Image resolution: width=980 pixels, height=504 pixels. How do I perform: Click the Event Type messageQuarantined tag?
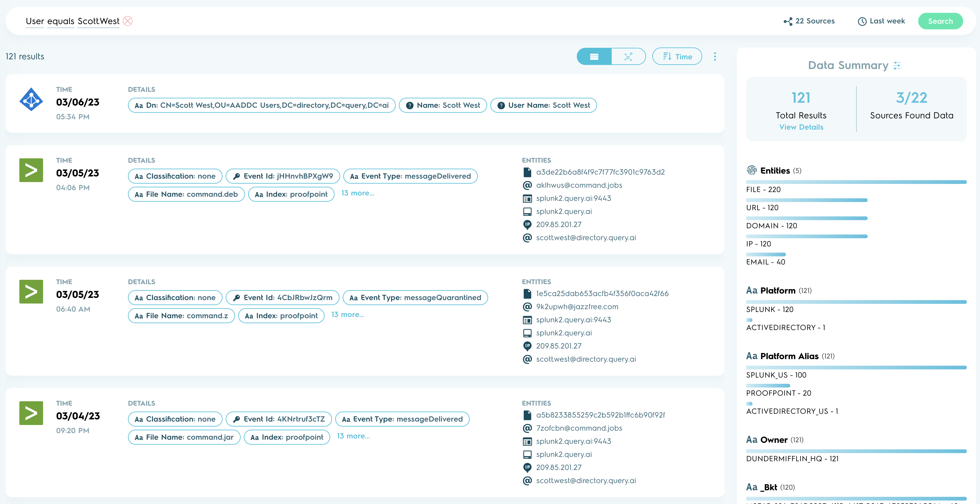[415, 298]
